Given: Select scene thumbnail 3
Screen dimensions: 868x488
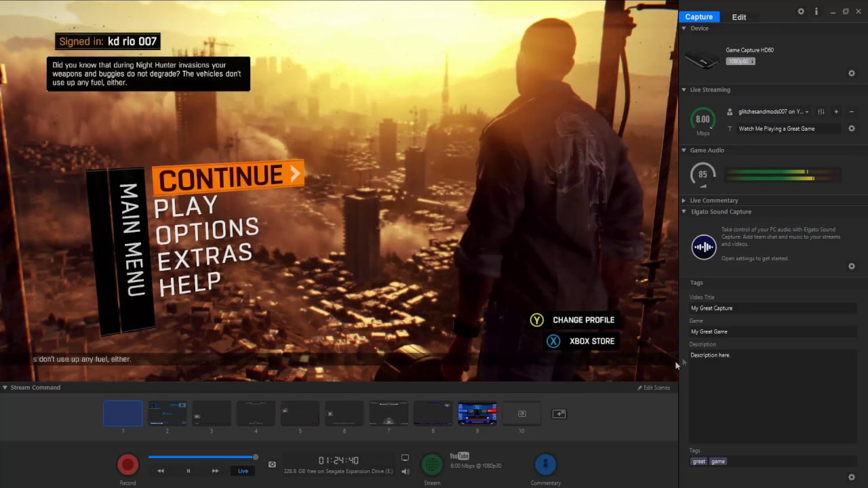Looking at the screenshot, I should coord(212,413).
